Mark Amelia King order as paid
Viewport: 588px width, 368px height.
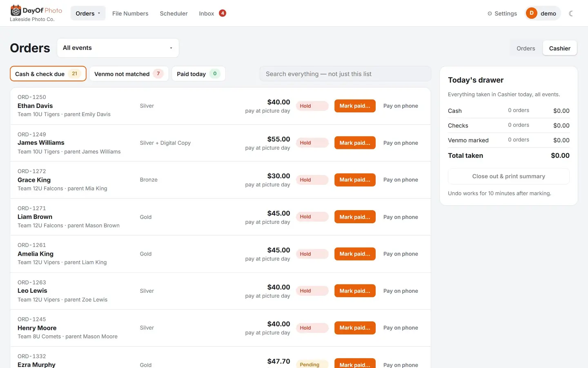tap(355, 254)
